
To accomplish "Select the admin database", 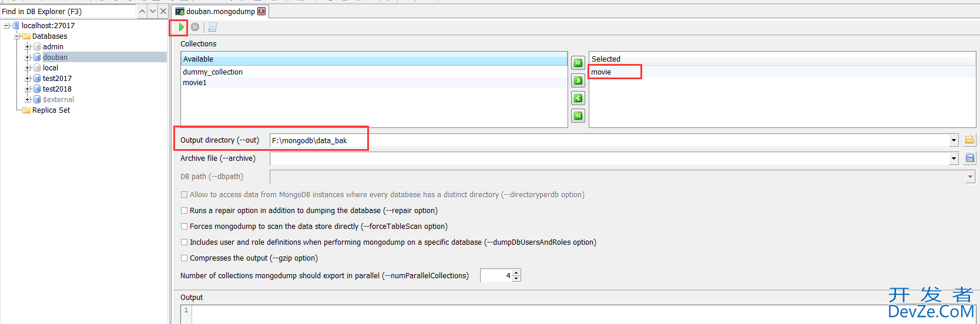I will [x=53, y=47].
